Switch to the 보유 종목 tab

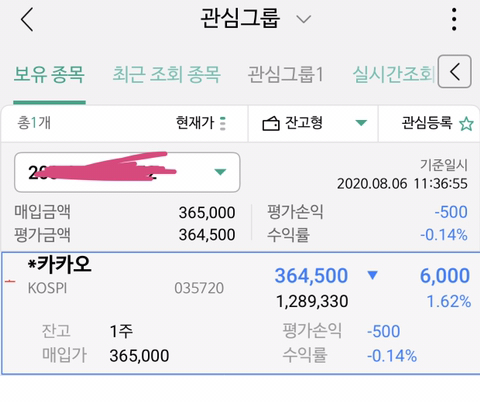[49, 74]
